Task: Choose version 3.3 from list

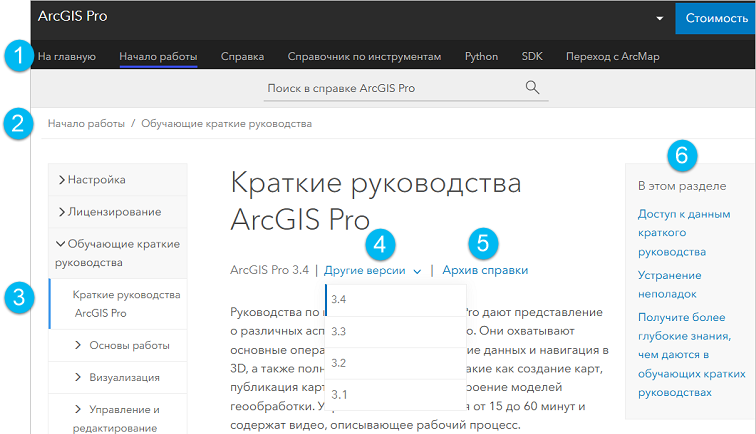Action: 396,332
